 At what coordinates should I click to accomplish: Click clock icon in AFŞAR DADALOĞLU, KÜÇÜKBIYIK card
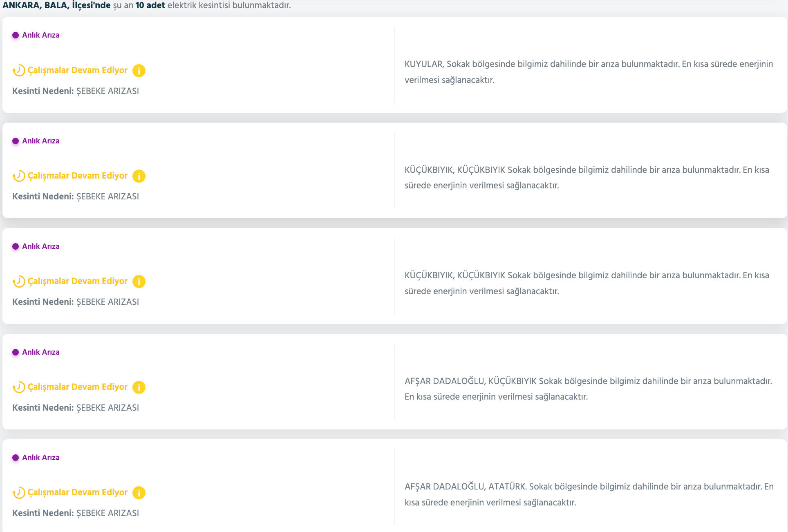click(x=19, y=387)
